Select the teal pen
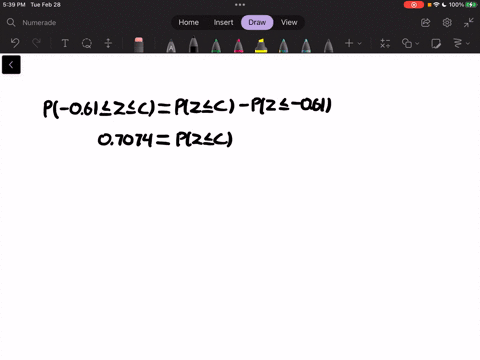Screen dimensions: 480x360 [x=283, y=46]
